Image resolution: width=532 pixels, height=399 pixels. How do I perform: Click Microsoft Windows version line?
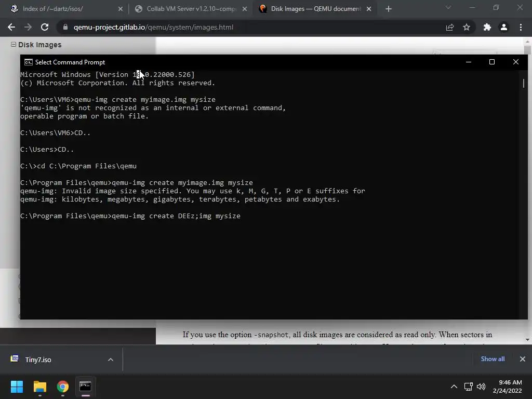click(108, 75)
